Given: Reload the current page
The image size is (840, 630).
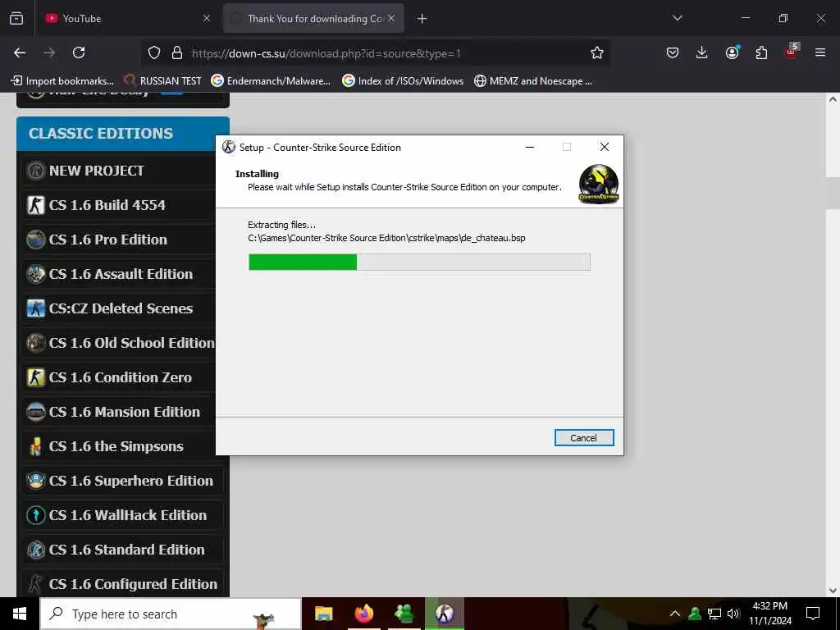Looking at the screenshot, I should [79, 52].
